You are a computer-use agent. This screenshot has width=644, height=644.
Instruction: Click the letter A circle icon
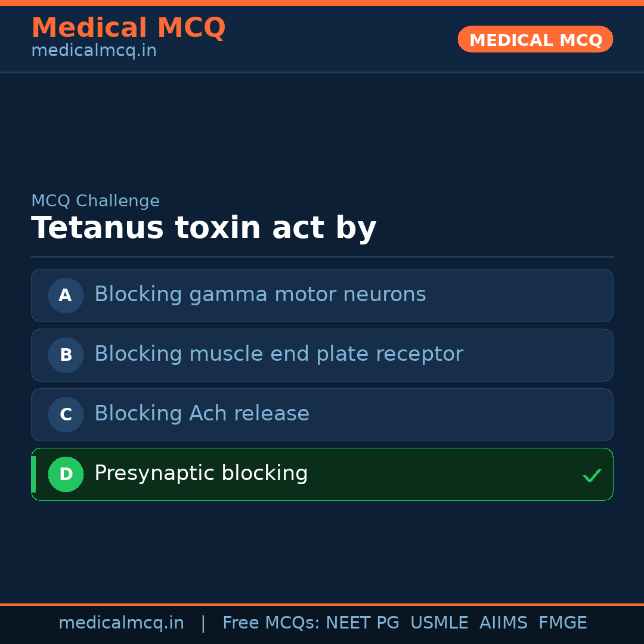click(x=66, y=295)
